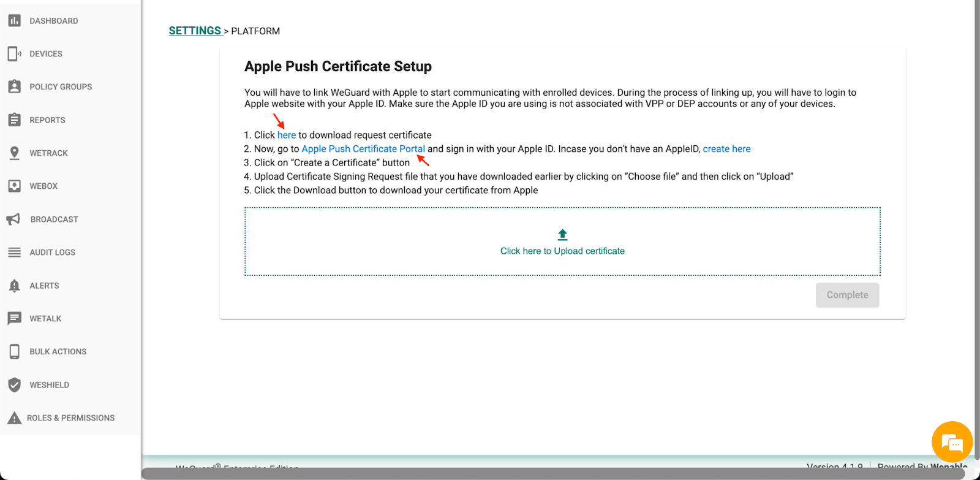Screen dimensions: 980x480
Task: Click the Alerts bell icon
Action: (x=15, y=286)
